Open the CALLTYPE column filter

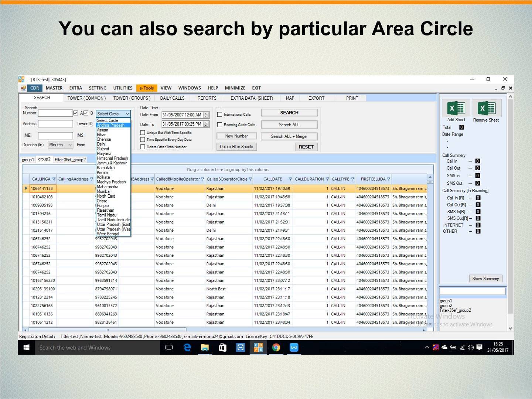point(352,179)
